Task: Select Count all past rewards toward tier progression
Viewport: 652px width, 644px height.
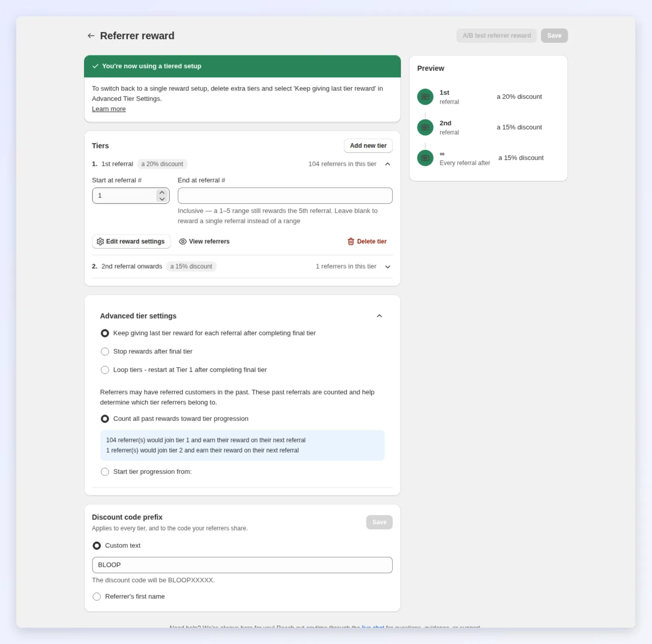Action: pos(105,419)
